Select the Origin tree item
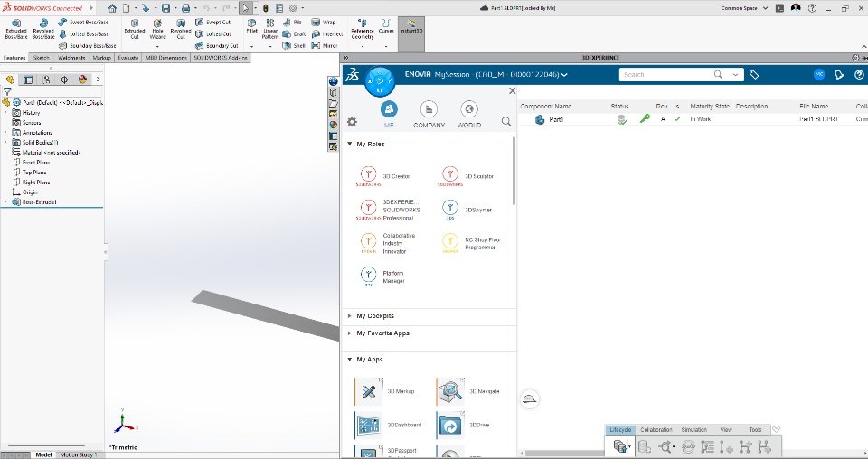 (25, 192)
